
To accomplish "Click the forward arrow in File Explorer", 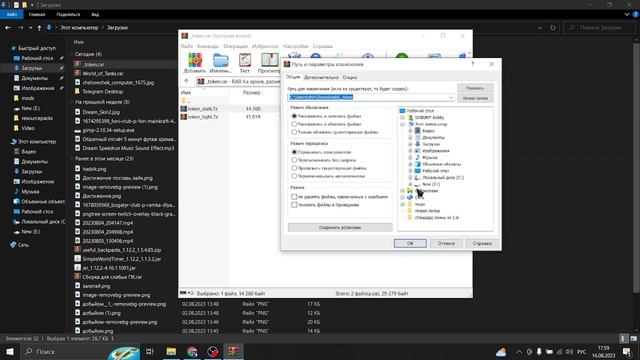I will [20, 28].
